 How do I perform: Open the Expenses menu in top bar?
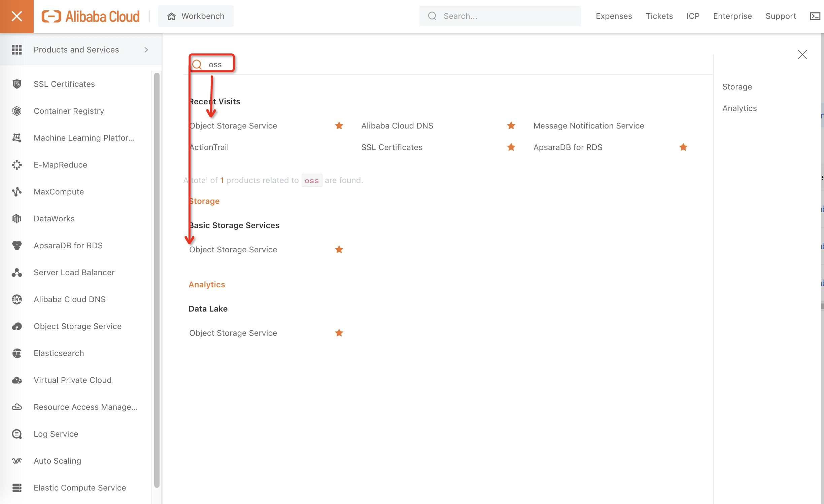click(x=614, y=16)
